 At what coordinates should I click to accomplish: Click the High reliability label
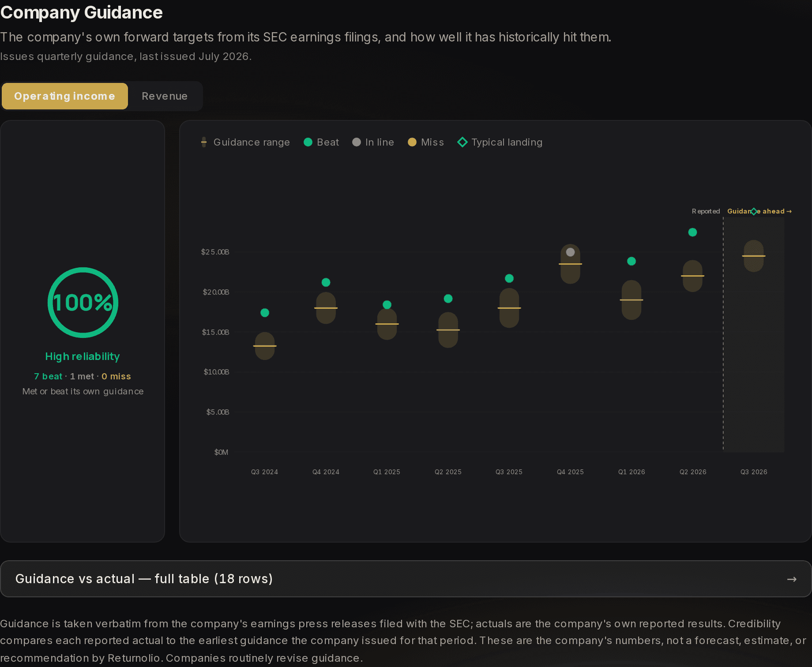[x=83, y=356]
